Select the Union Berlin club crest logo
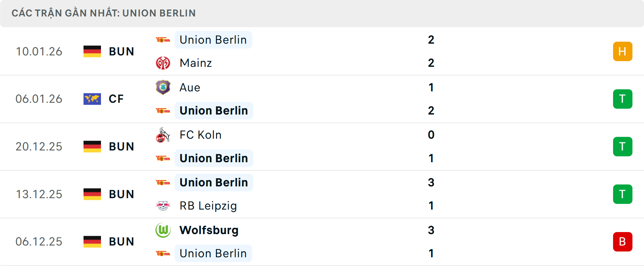The image size is (644, 266). 163,40
